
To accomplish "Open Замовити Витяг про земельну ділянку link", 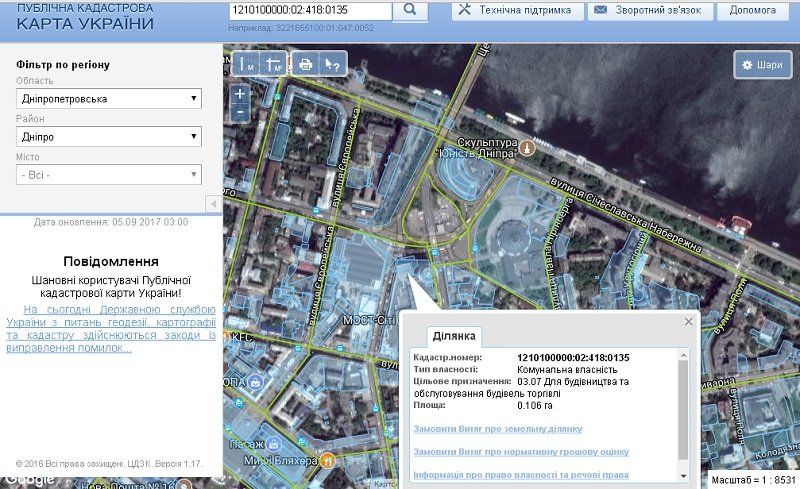I will pos(497,429).
